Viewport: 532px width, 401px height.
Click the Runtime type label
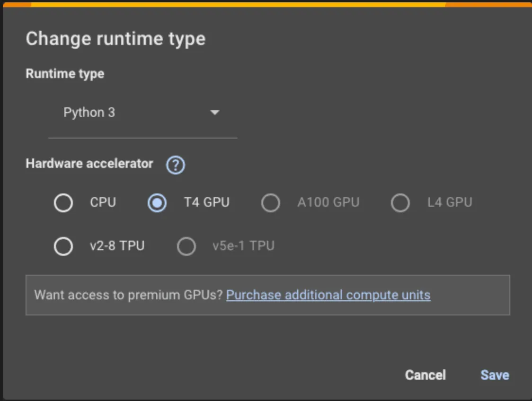click(x=64, y=74)
